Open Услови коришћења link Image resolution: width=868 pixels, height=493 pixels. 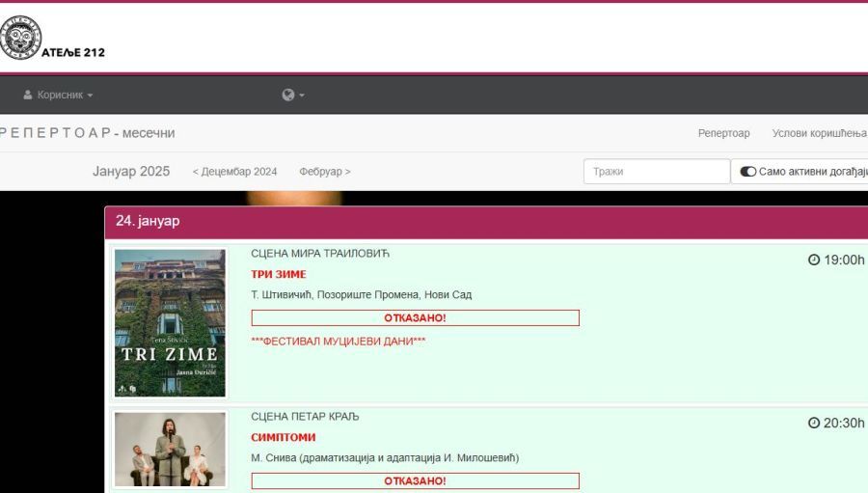[x=819, y=133]
